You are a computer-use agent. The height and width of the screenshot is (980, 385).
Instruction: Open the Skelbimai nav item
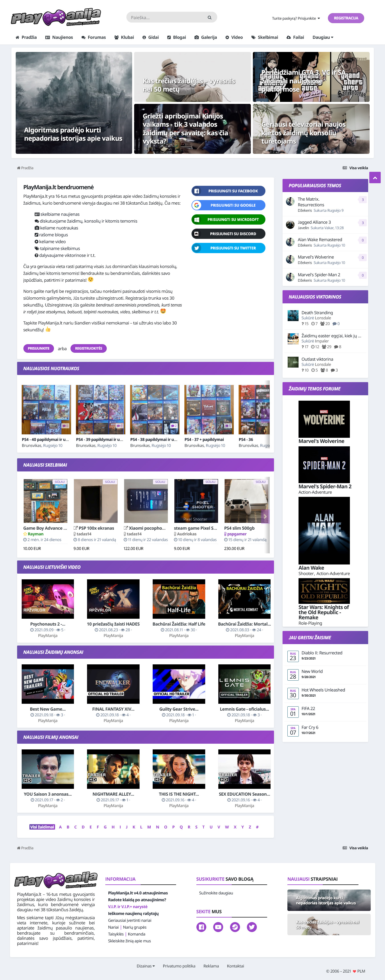[264, 37]
